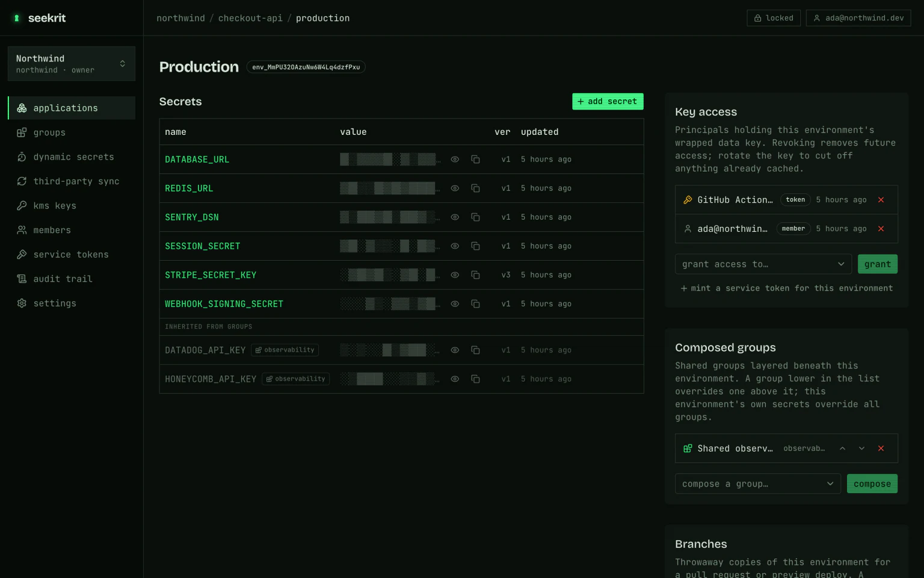Navigate to northwind breadcrumb
Screen dimensions: 924x578
click(180, 18)
